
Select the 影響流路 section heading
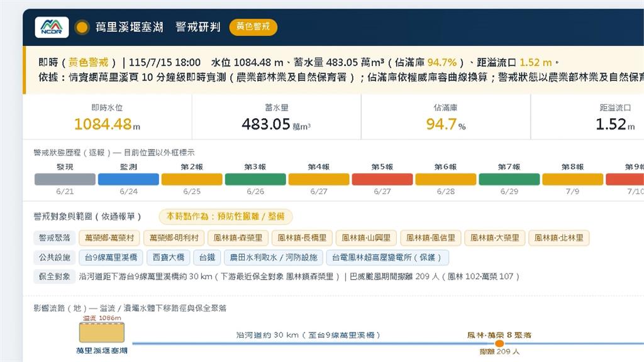(130, 308)
